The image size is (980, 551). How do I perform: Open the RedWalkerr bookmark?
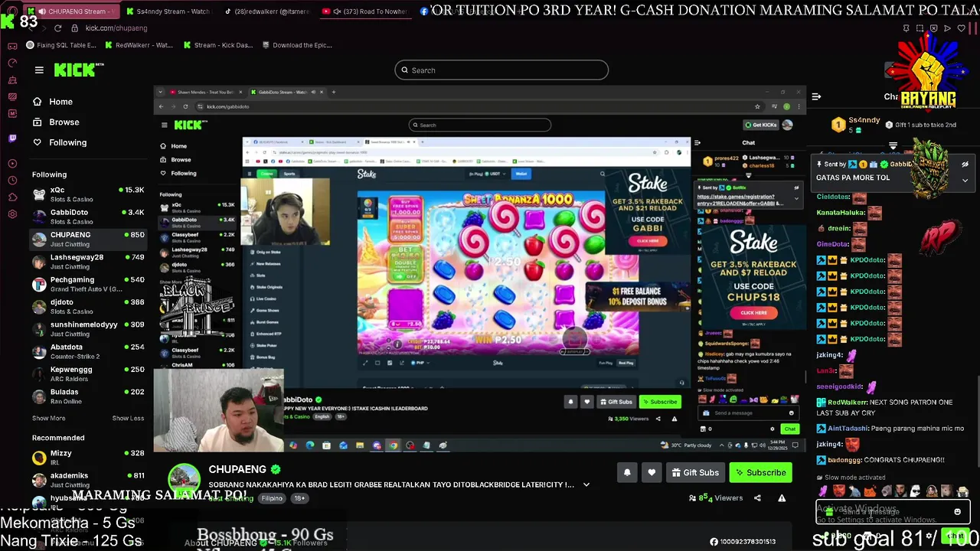coord(139,45)
